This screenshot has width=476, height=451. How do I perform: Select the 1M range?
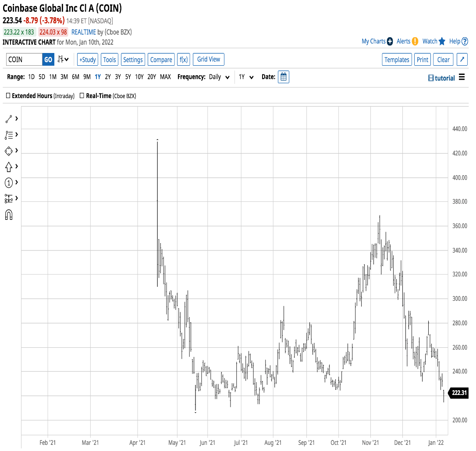(53, 77)
